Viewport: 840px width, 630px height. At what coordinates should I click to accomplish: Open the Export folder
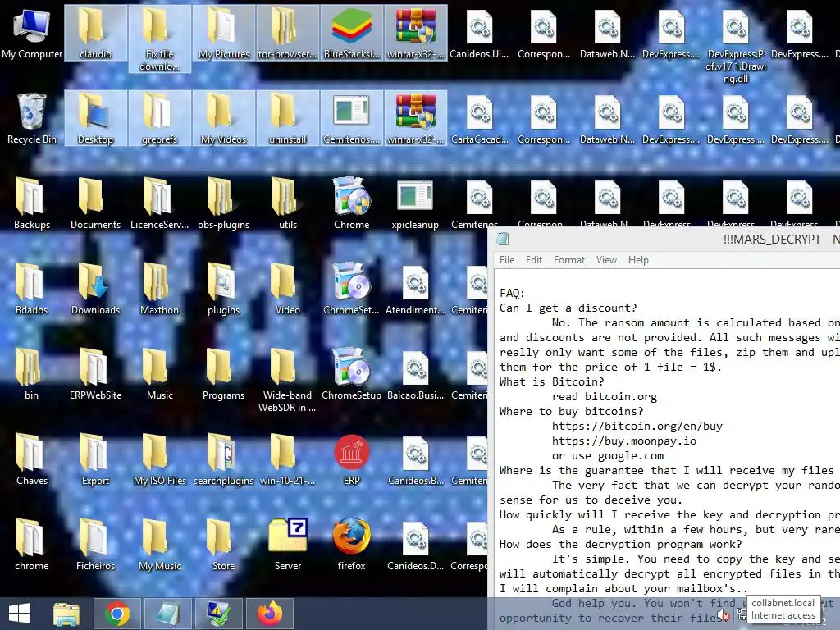(x=95, y=459)
